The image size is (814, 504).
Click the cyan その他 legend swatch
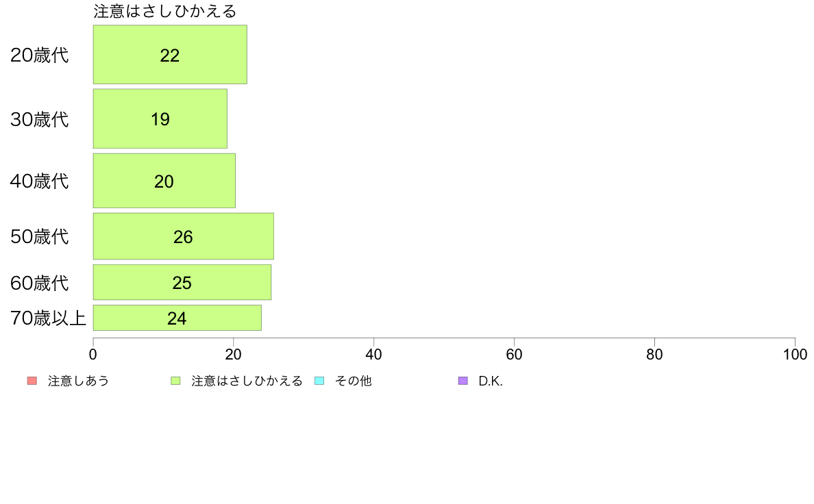[320, 381]
